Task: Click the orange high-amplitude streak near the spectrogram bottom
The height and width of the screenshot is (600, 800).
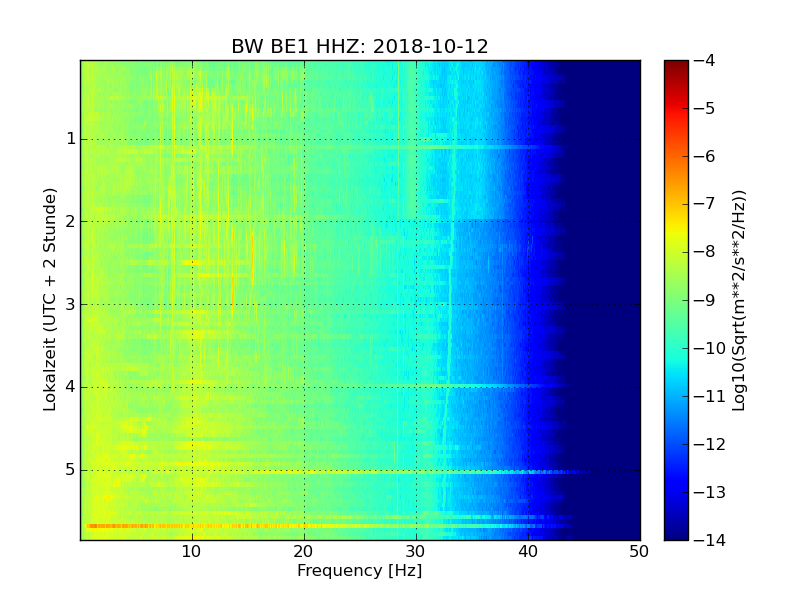Action: click(204, 526)
